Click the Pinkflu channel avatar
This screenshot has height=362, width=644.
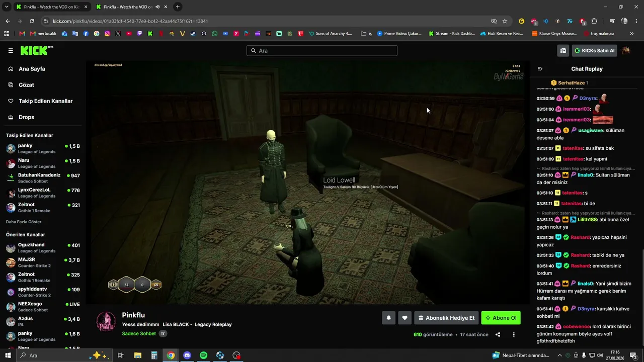106,322
